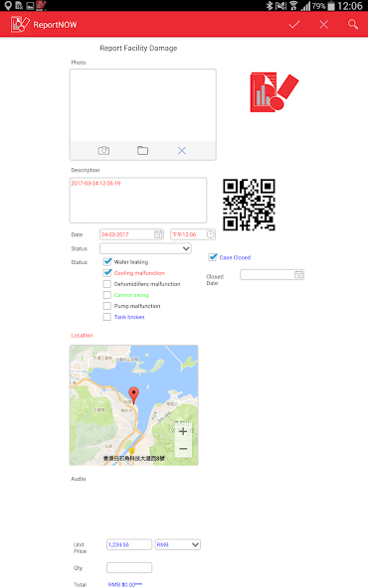Uncheck the Cooling malfunction checkbox
This screenshot has height=588, width=368.
pyautogui.click(x=107, y=272)
